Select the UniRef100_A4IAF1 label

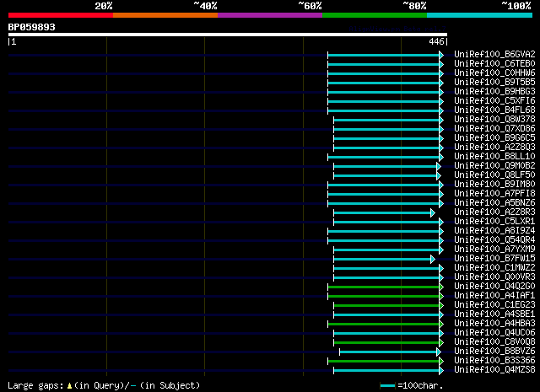(x=494, y=296)
